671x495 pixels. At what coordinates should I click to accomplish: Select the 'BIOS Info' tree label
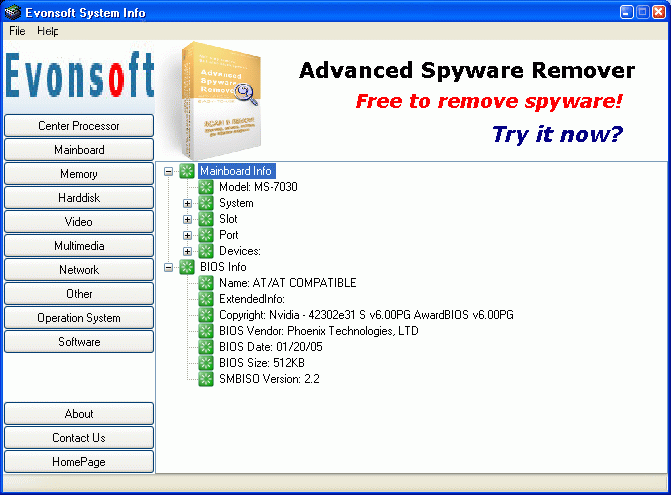pos(223,267)
